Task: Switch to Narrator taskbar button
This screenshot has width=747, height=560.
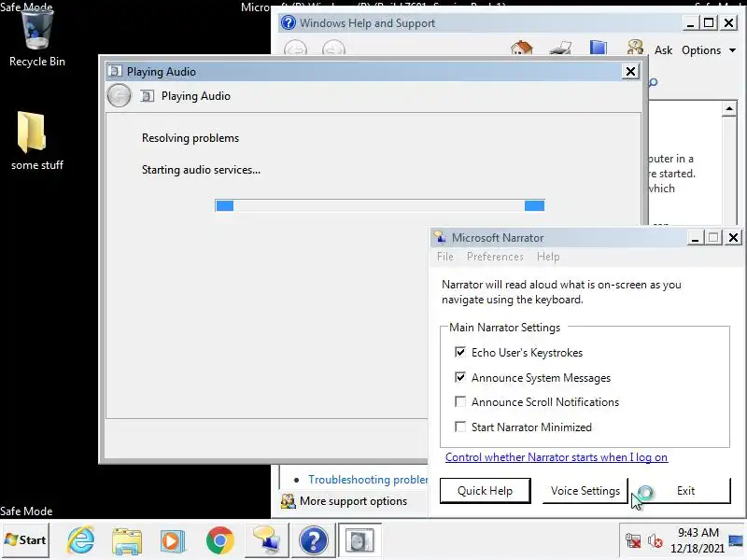Action: click(x=266, y=540)
